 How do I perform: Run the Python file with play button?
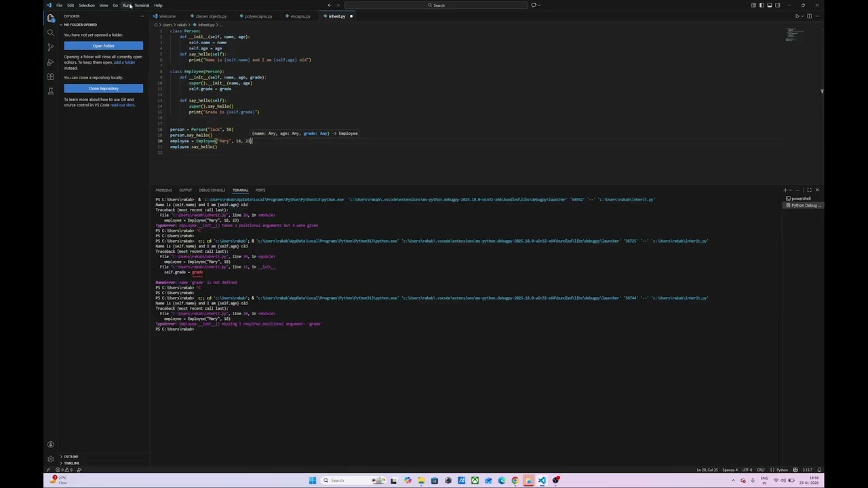click(x=797, y=16)
